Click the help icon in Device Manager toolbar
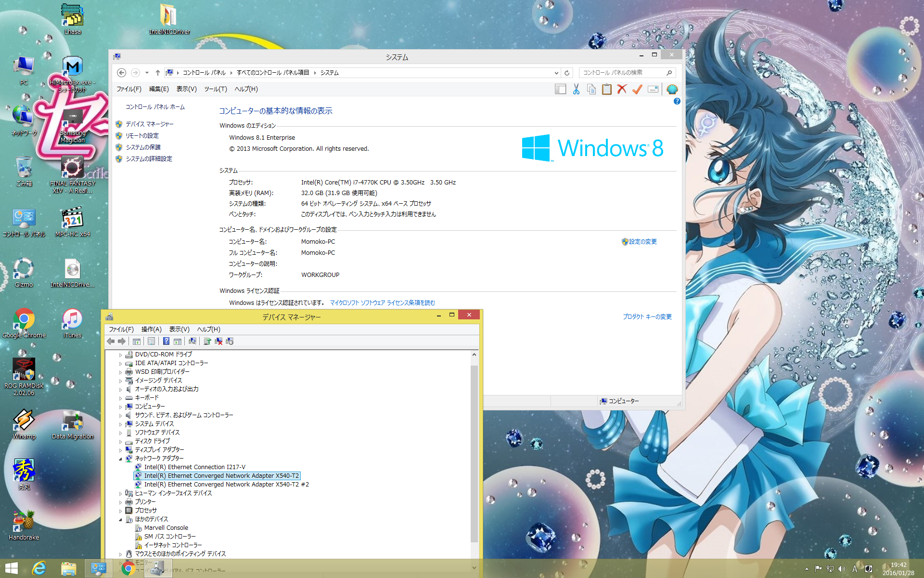Image resolution: width=924 pixels, height=578 pixels. tap(166, 341)
